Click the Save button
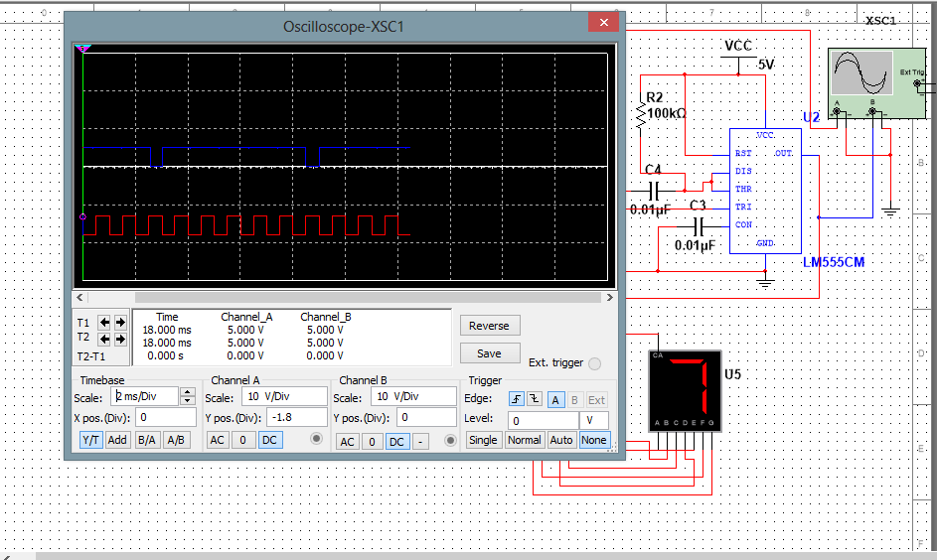This screenshot has height=560, width=937. tap(490, 353)
